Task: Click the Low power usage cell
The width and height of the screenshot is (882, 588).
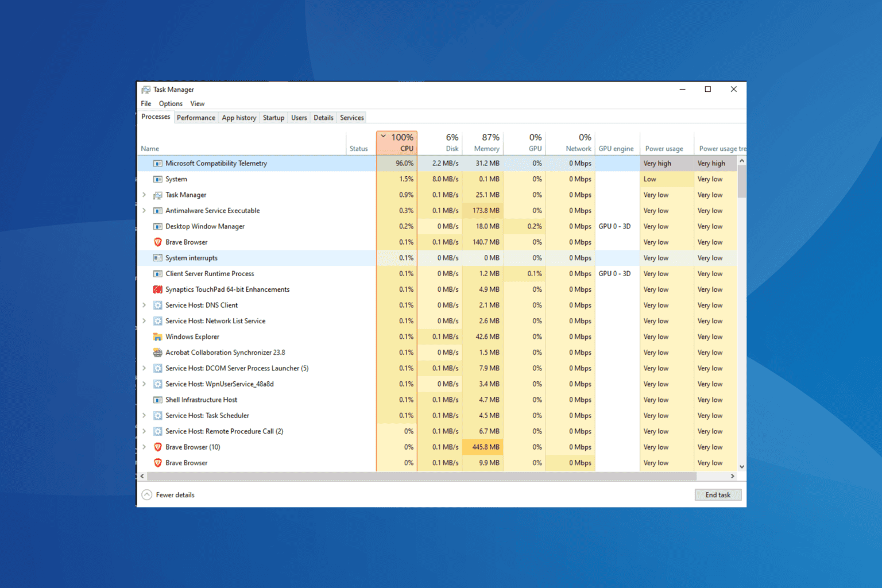Action: [667, 179]
